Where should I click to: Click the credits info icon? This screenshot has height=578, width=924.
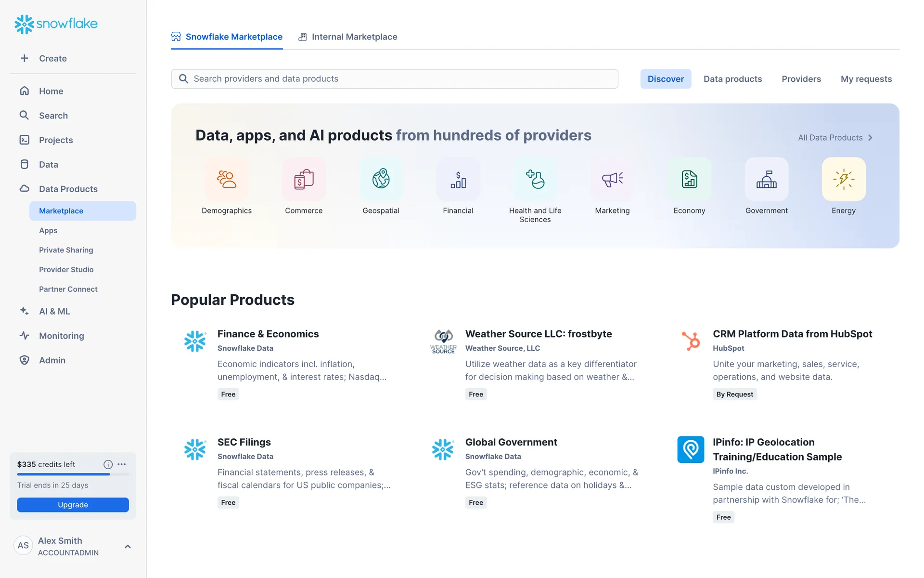coord(108,464)
